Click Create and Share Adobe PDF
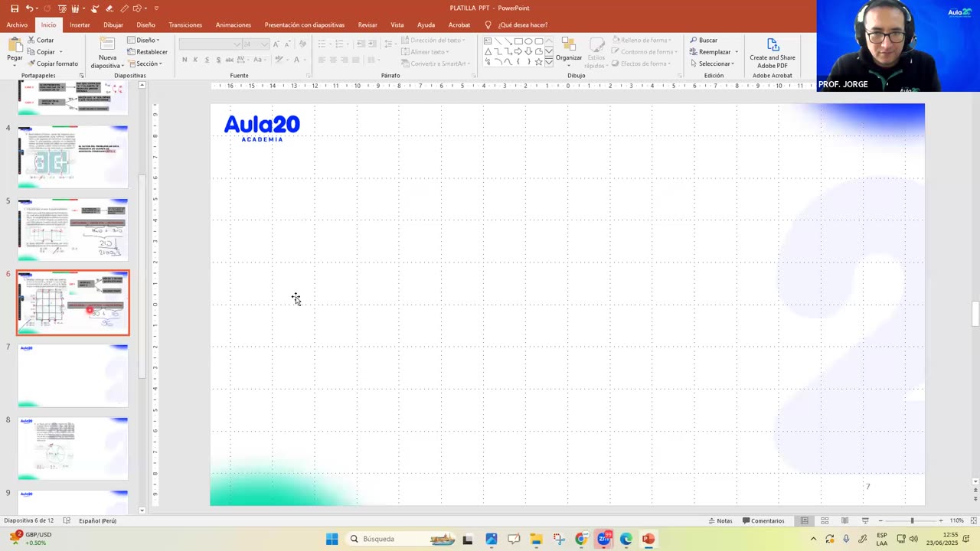This screenshot has height=551, width=980. (772, 54)
